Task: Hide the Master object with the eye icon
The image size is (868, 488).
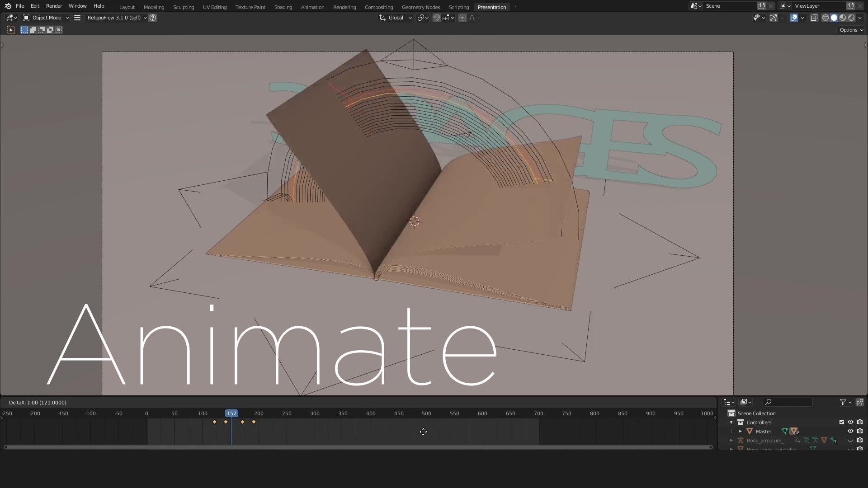Action: point(851,431)
